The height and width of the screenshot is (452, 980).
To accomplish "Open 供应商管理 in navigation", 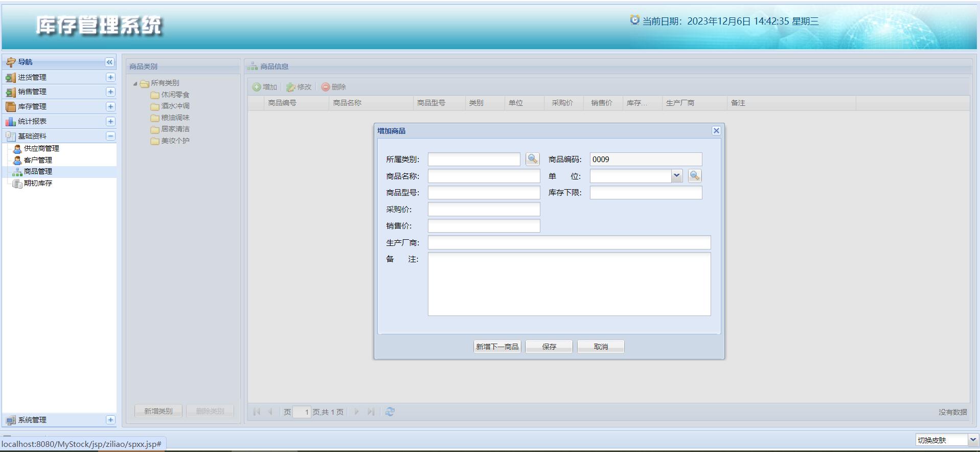I will tap(41, 148).
